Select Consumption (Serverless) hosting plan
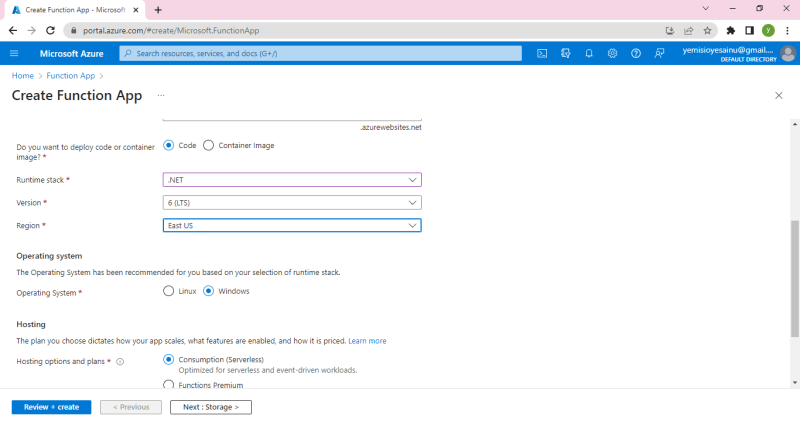The image size is (800, 426). tap(168, 360)
